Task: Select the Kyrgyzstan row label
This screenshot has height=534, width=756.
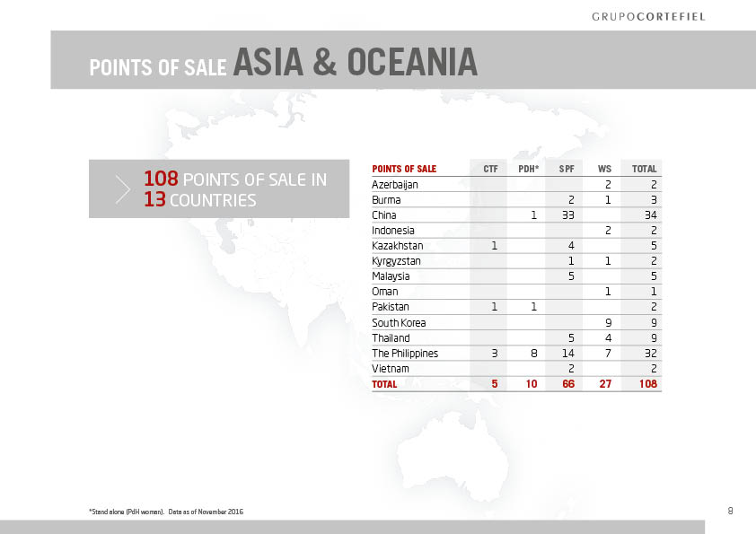Action: 396,261
